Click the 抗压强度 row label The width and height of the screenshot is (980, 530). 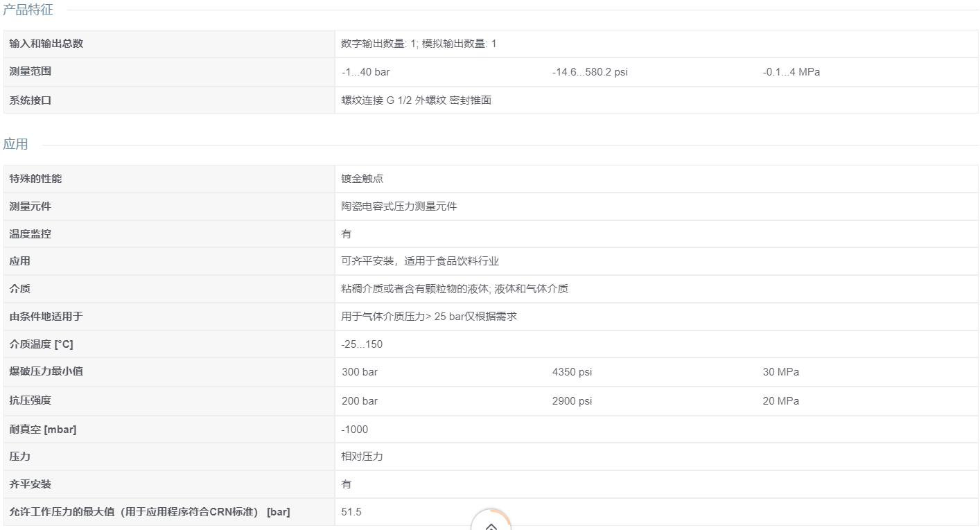coord(30,400)
